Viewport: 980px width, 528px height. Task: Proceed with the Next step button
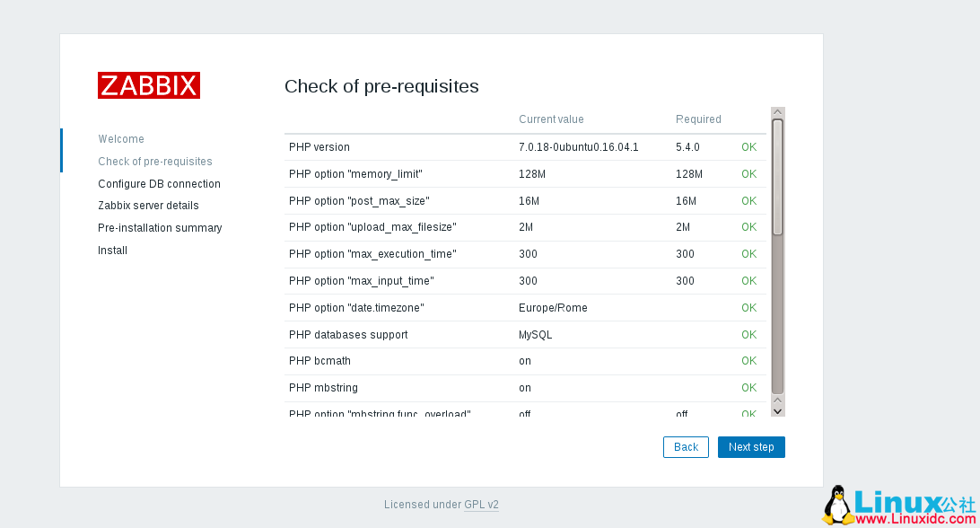point(751,447)
